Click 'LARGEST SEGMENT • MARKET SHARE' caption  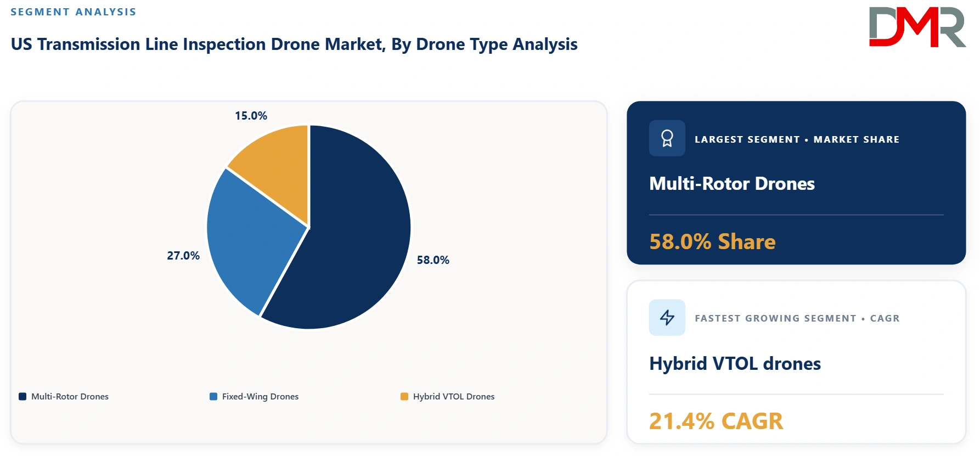point(797,139)
